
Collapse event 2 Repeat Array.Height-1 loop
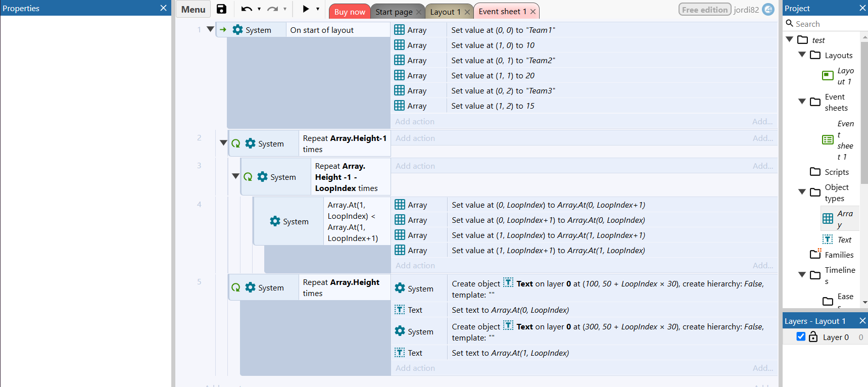point(223,143)
